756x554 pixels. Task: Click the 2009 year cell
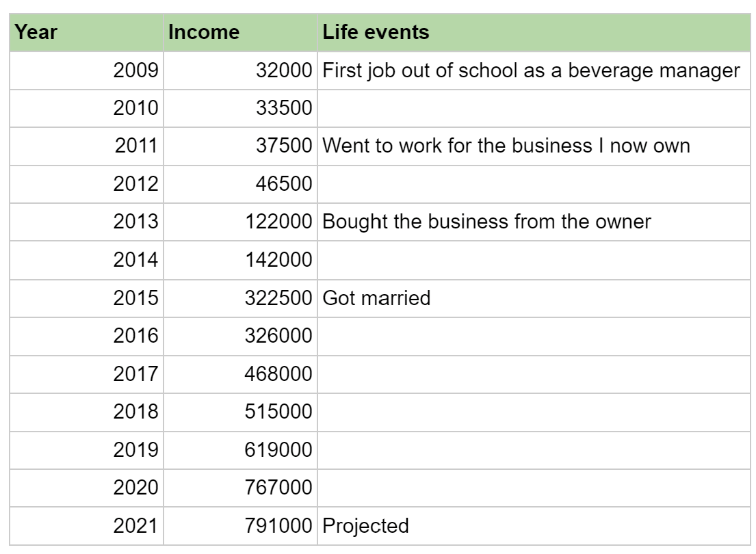click(x=86, y=70)
